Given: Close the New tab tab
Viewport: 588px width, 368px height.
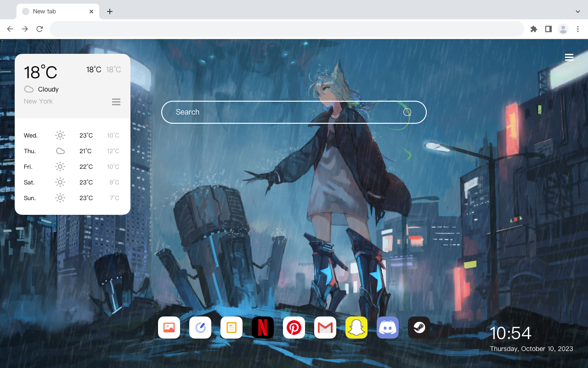Looking at the screenshot, I should (91, 11).
